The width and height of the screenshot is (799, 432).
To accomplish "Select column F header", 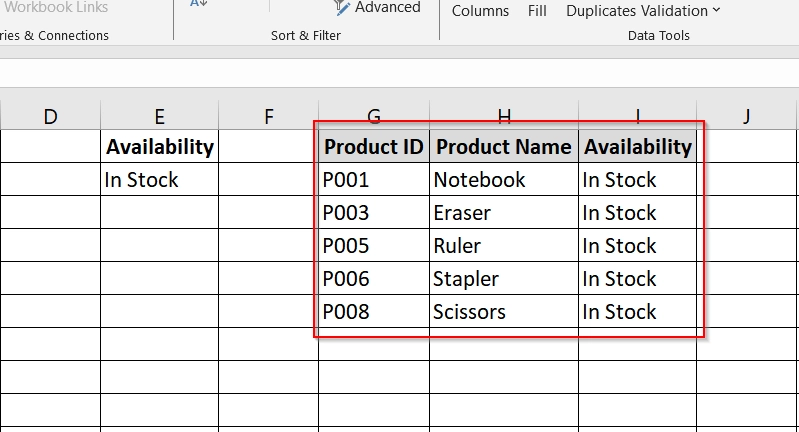I will (x=269, y=116).
